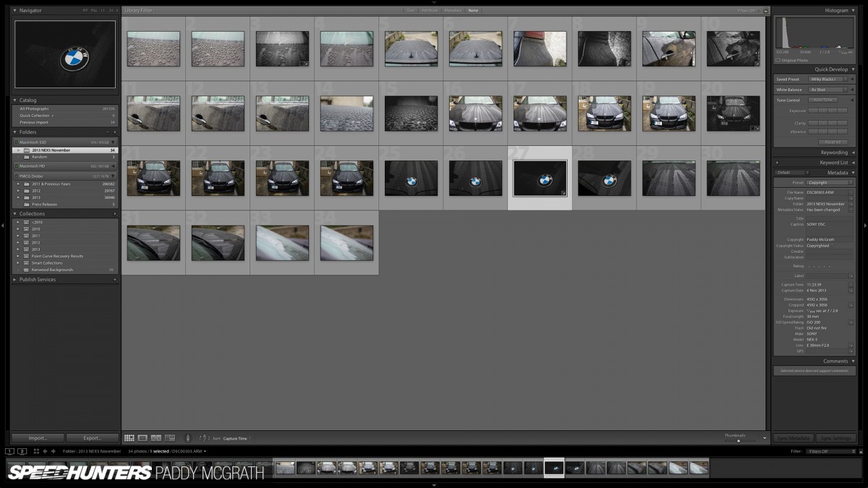868x488 pixels.
Task: Select second window display button 2
Action: click(22, 451)
